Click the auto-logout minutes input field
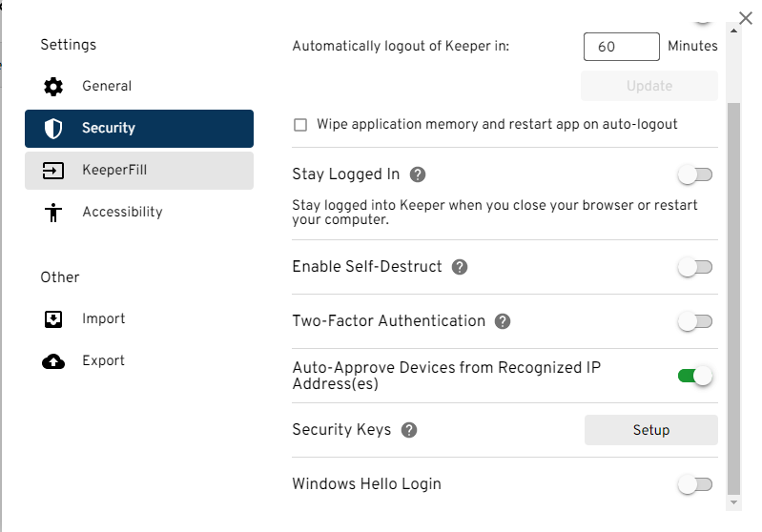 click(621, 46)
